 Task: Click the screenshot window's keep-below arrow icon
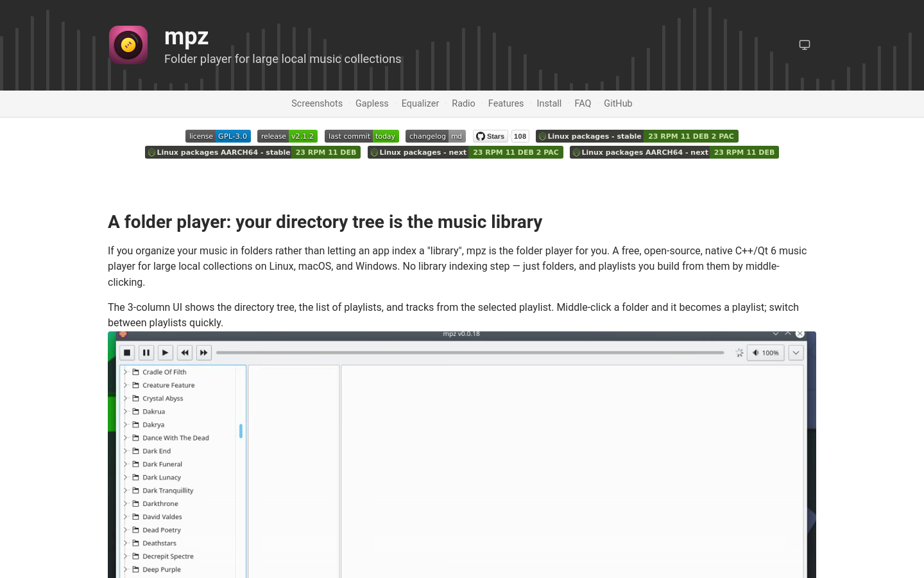coord(776,333)
